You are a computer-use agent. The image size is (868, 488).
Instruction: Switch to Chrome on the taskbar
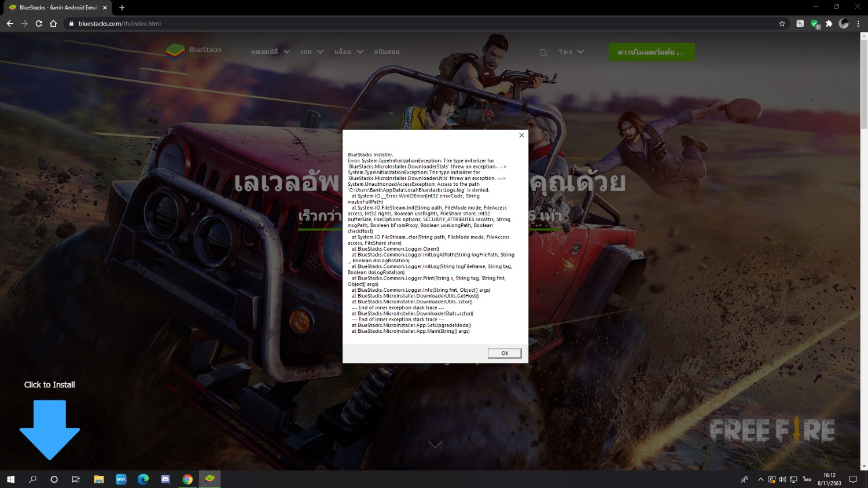click(187, 479)
